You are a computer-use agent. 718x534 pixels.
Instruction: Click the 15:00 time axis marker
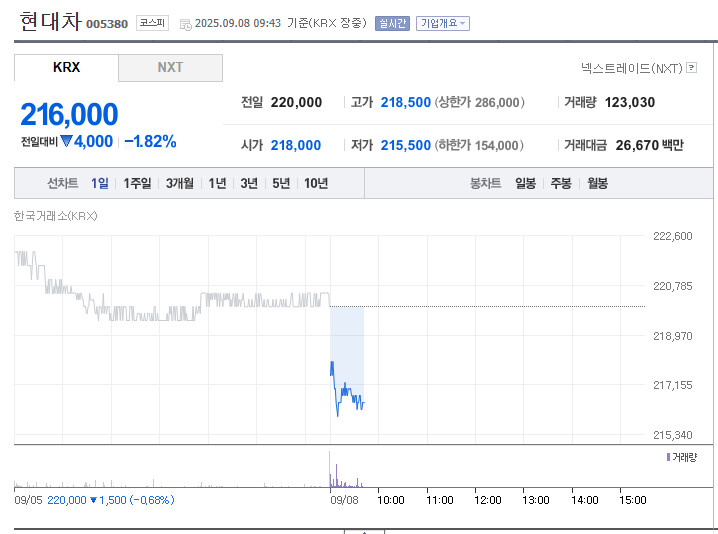click(632, 500)
